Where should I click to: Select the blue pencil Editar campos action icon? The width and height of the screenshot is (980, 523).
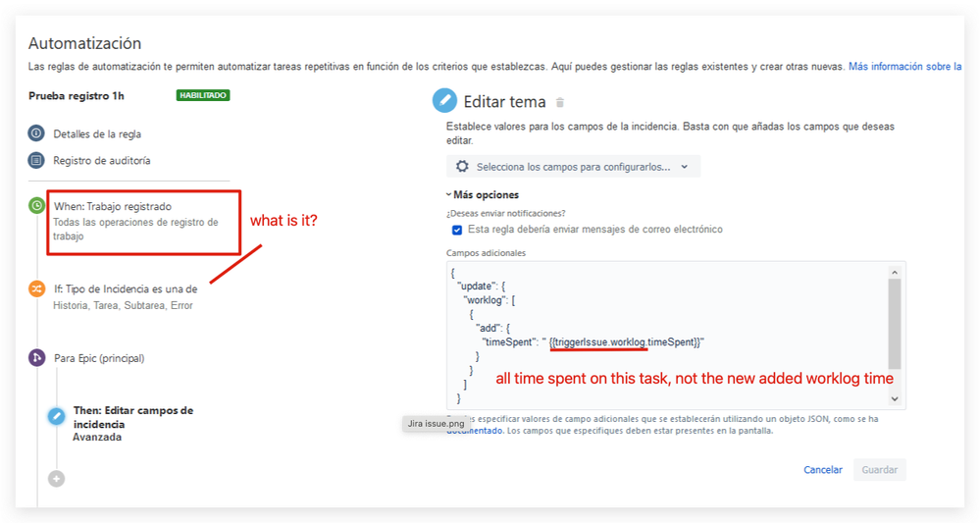(56, 416)
